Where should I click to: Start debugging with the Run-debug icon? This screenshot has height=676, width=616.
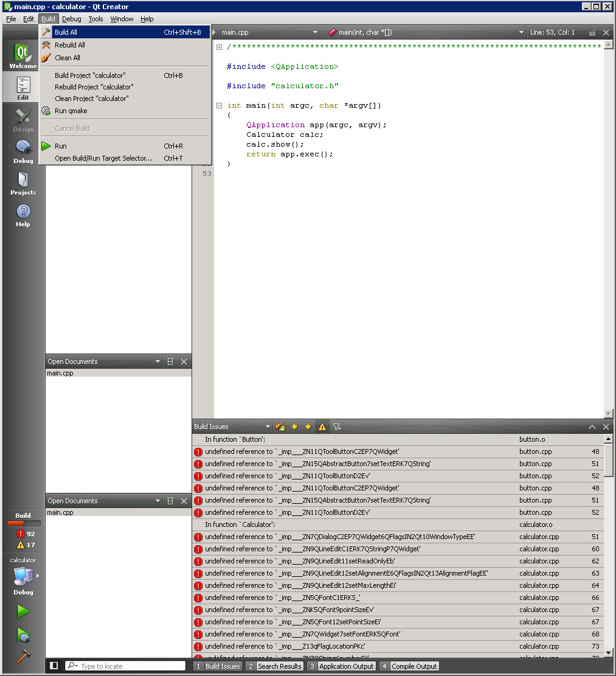pyautogui.click(x=23, y=635)
